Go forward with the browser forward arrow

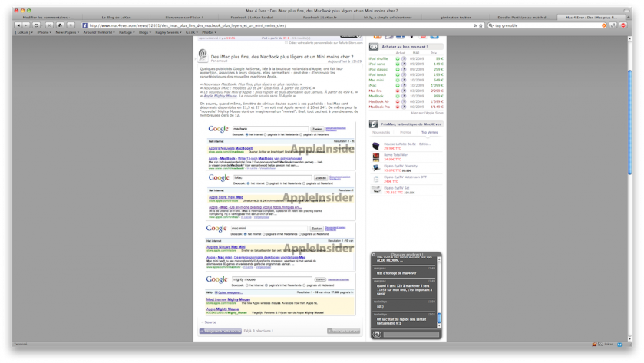click(x=26, y=25)
